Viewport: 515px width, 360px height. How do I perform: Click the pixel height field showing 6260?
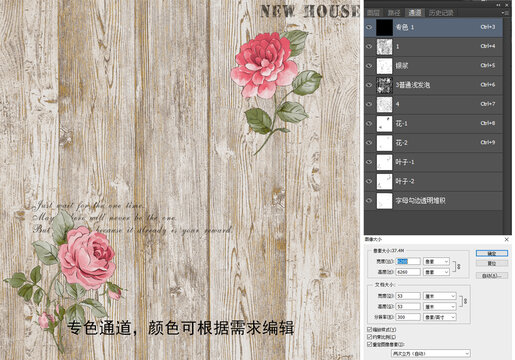click(408, 272)
